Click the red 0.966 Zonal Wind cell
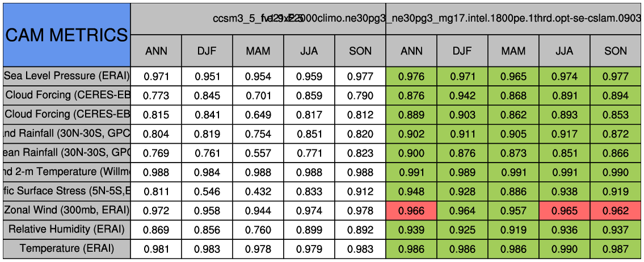 coord(411,210)
